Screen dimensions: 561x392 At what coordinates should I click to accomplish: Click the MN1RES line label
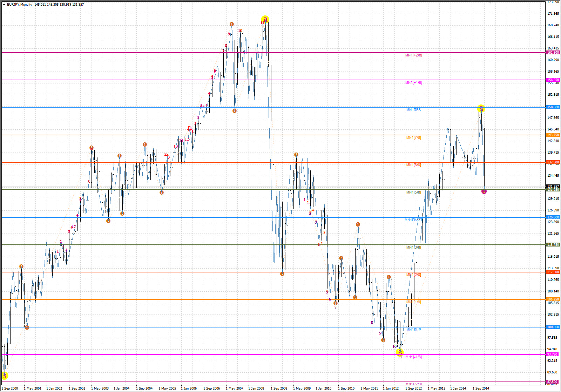coord(413,110)
